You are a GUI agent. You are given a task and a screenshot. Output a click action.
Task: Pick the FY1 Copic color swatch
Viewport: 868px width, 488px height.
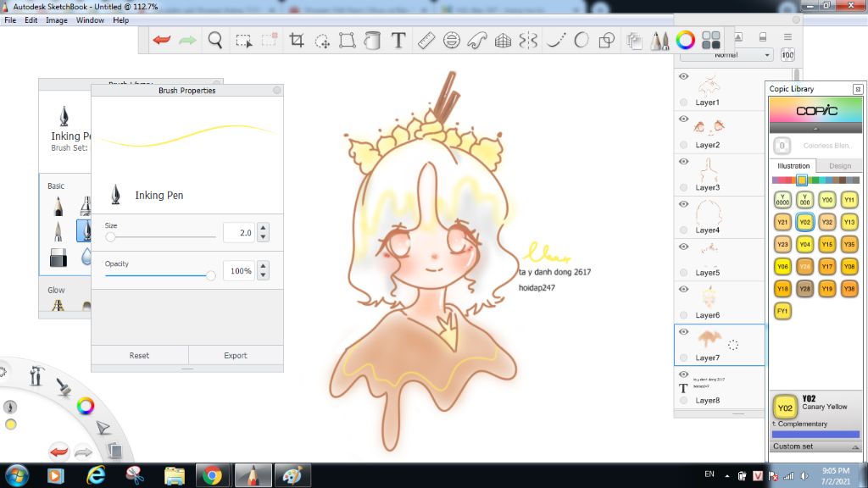pyautogui.click(x=782, y=311)
